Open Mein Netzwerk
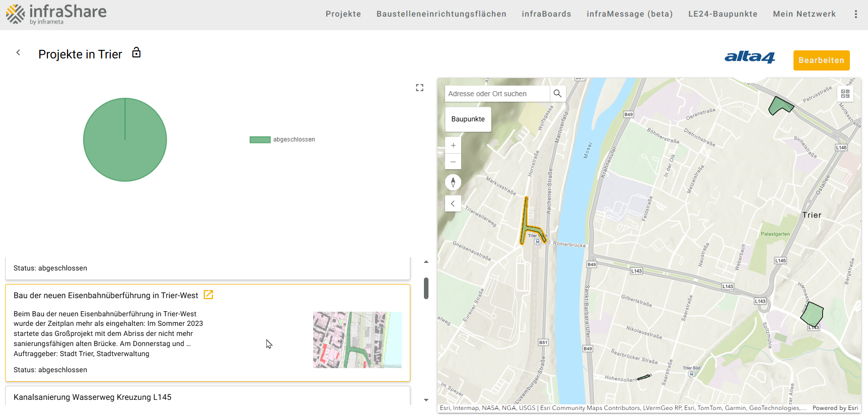 click(x=805, y=14)
